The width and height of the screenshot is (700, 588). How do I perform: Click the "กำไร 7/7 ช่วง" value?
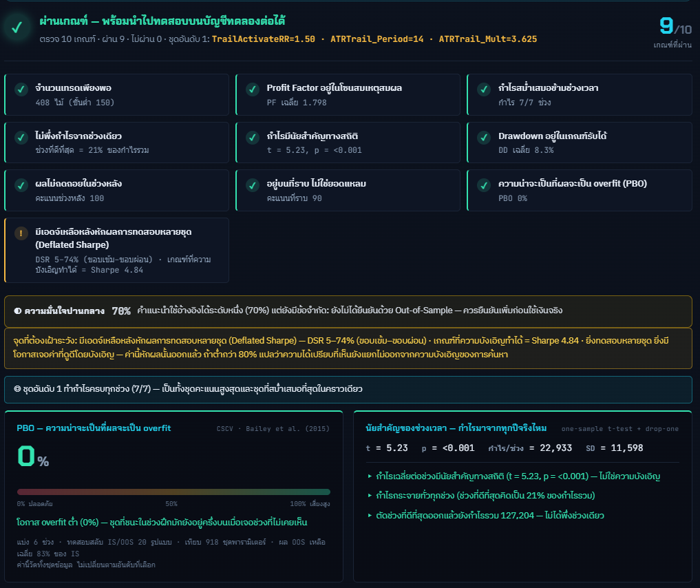pyautogui.click(x=524, y=103)
